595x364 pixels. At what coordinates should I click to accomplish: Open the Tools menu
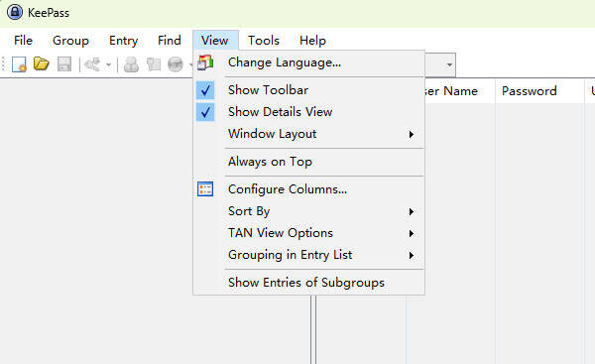pos(264,41)
